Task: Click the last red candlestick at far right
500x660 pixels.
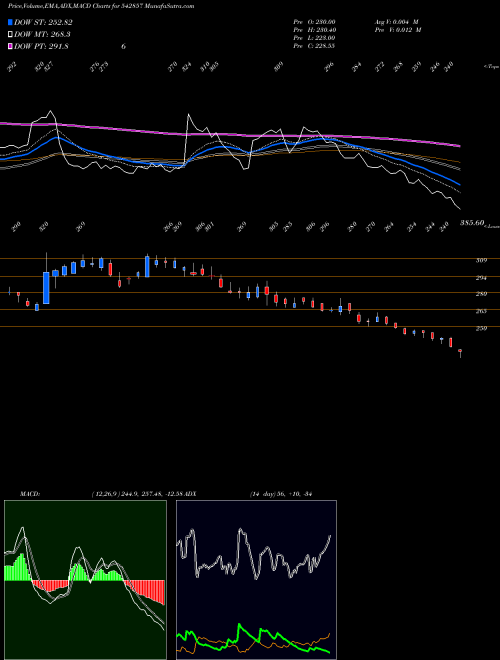Action: click(x=460, y=351)
